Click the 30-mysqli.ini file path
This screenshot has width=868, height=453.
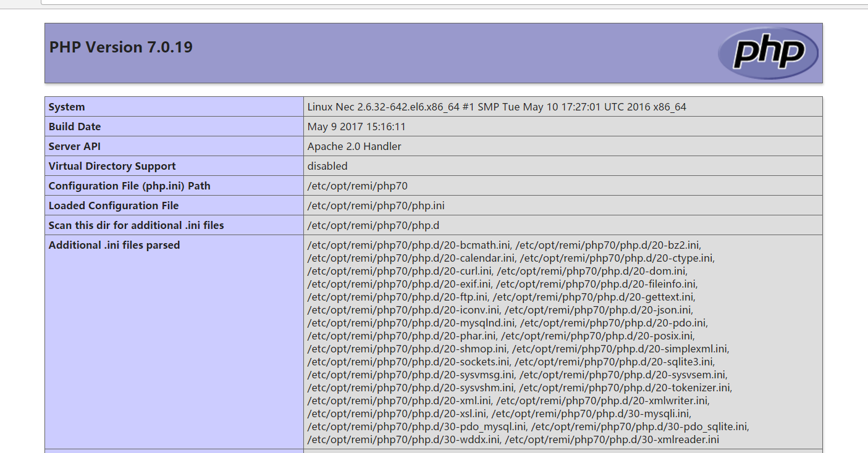591,414
